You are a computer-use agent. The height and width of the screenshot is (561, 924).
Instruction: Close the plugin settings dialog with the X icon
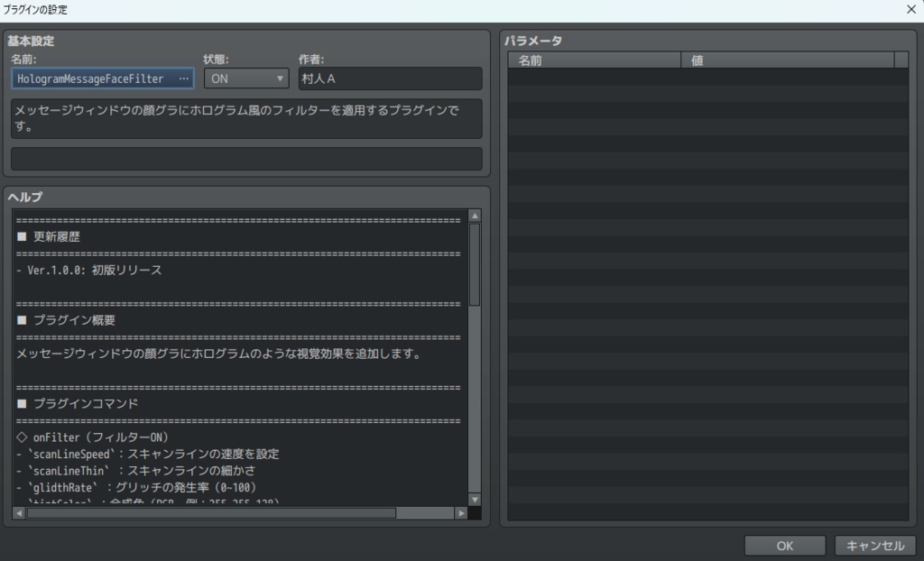click(911, 9)
